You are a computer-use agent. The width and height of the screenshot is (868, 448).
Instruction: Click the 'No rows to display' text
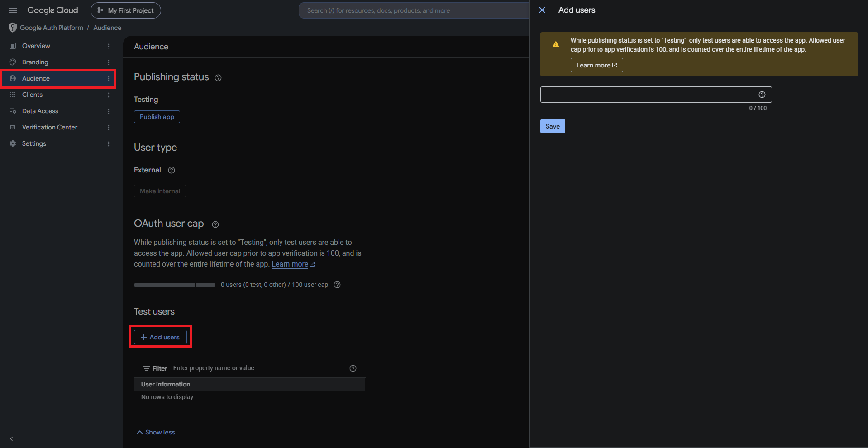pos(167,397)
